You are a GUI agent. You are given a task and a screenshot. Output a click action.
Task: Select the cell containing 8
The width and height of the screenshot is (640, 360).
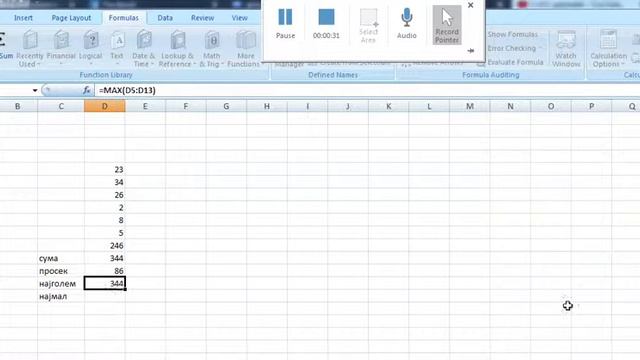click(105, 220)
